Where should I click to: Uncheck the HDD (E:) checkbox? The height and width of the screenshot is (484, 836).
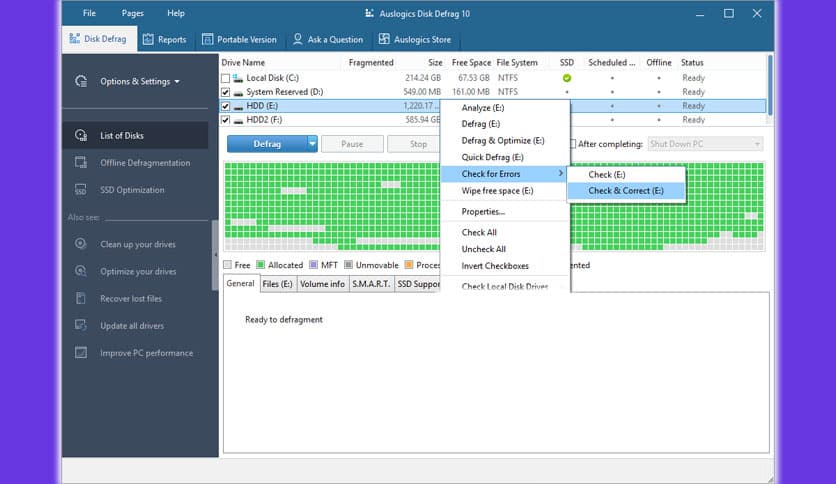coord(226,106)
